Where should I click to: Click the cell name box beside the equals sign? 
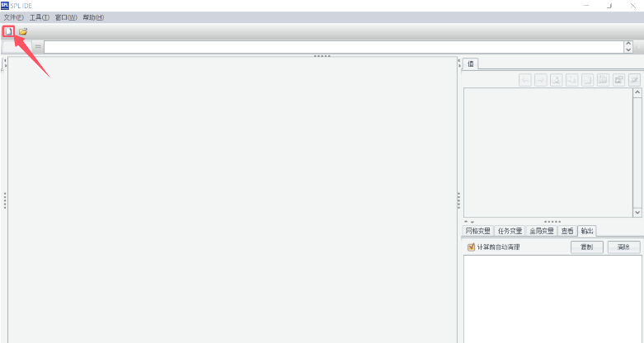[x=16, y=47]
